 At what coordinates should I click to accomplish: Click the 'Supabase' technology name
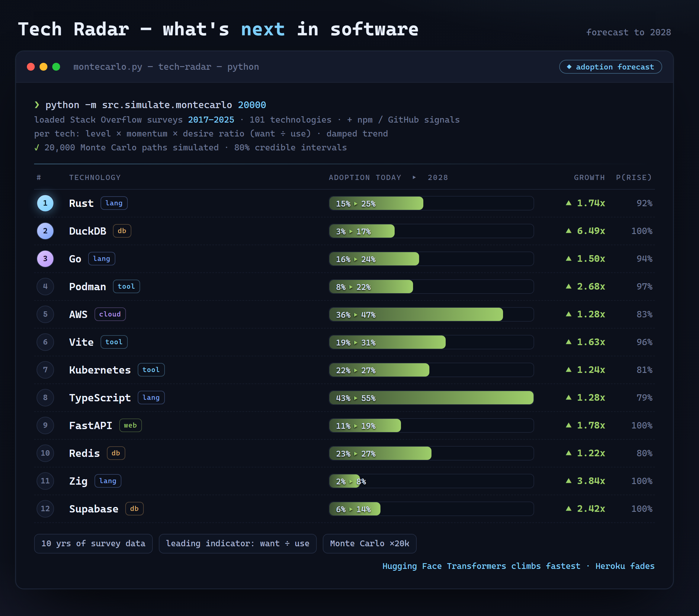[x=94, y=509]
